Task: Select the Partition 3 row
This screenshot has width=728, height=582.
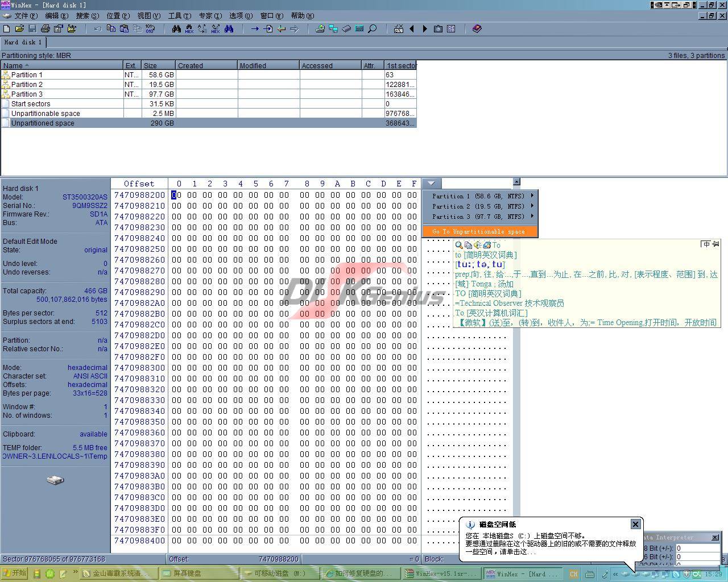Action: click(x=209, y=94)
